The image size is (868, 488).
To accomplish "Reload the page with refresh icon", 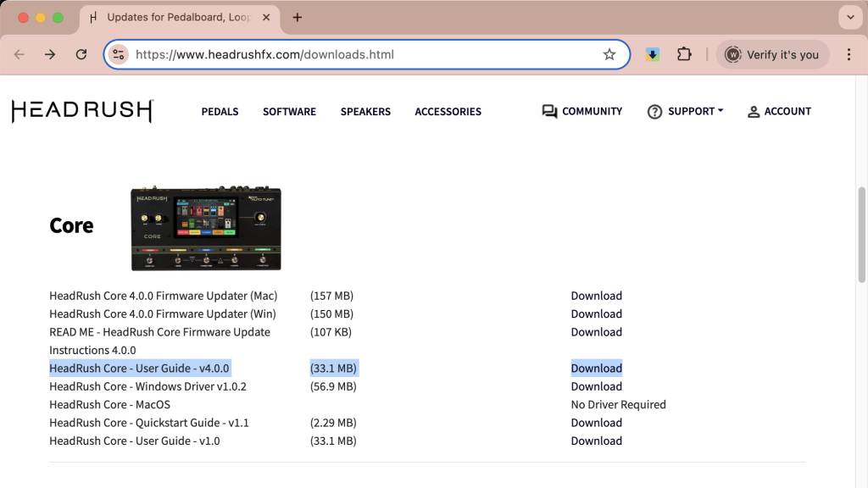I will point(81,53).
